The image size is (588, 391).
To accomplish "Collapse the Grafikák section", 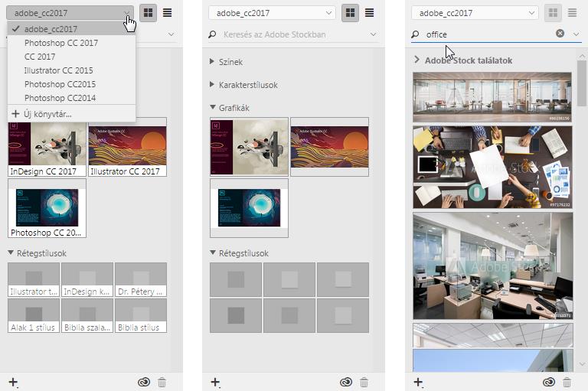I will click(213, 108).
